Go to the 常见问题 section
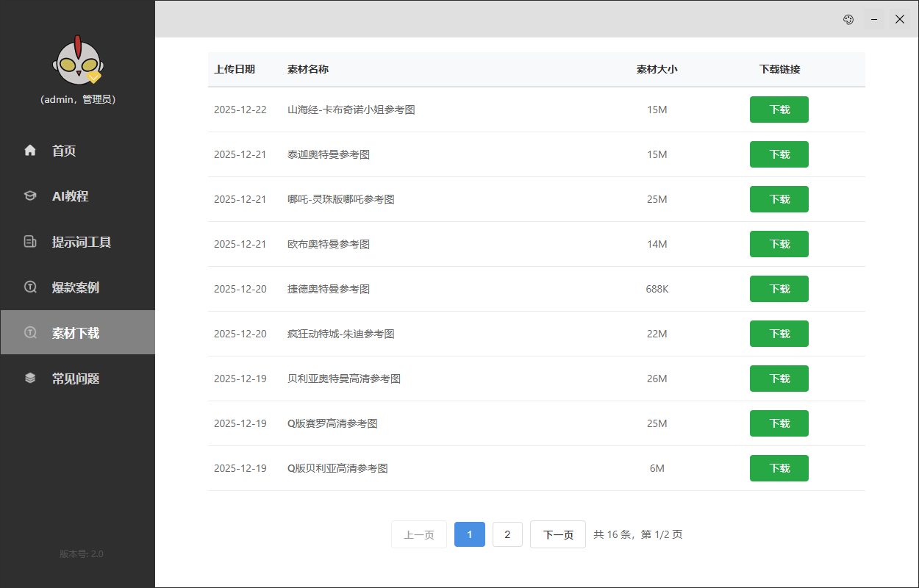 coord(75,379)
